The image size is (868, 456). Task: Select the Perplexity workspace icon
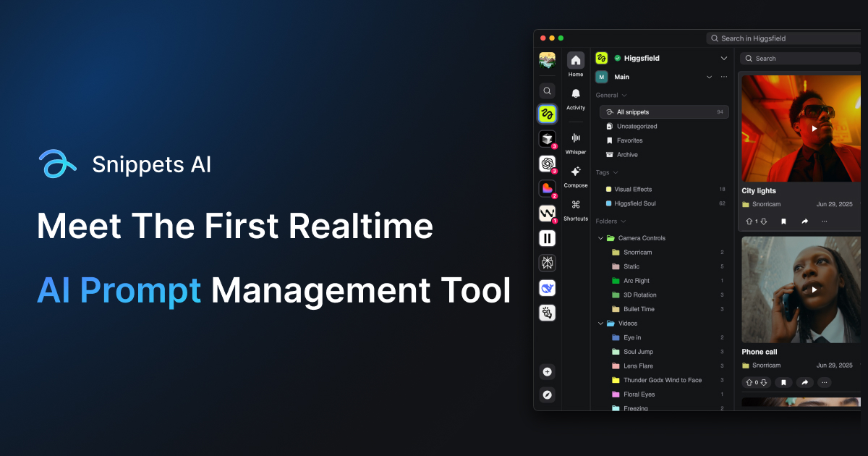click(x=548, y=263)
